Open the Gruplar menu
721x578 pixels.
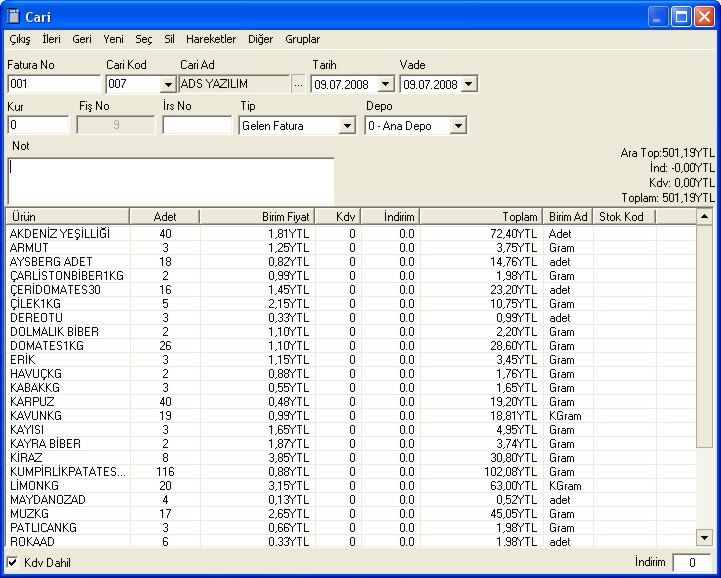(303, 40)
